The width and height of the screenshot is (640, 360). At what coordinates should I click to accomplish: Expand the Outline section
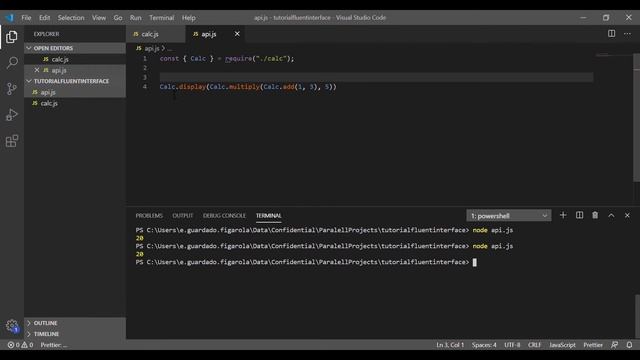(x=75, y=323)
